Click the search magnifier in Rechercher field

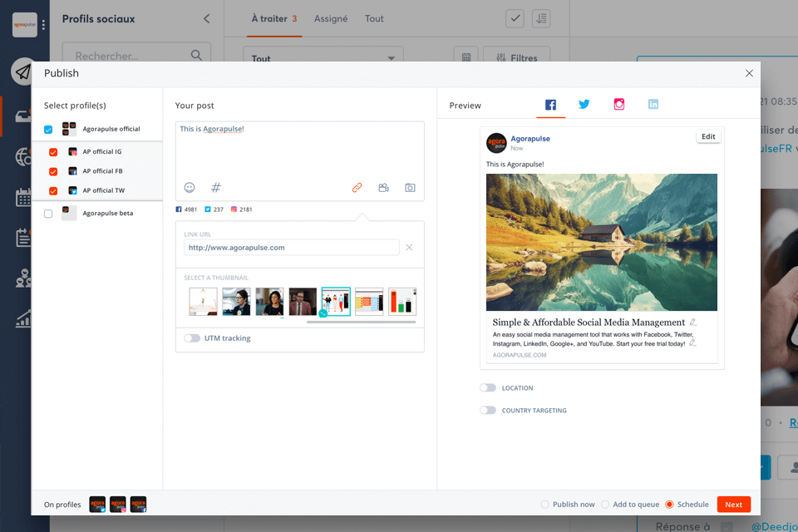pyautogui.click(x=196, y=55)
